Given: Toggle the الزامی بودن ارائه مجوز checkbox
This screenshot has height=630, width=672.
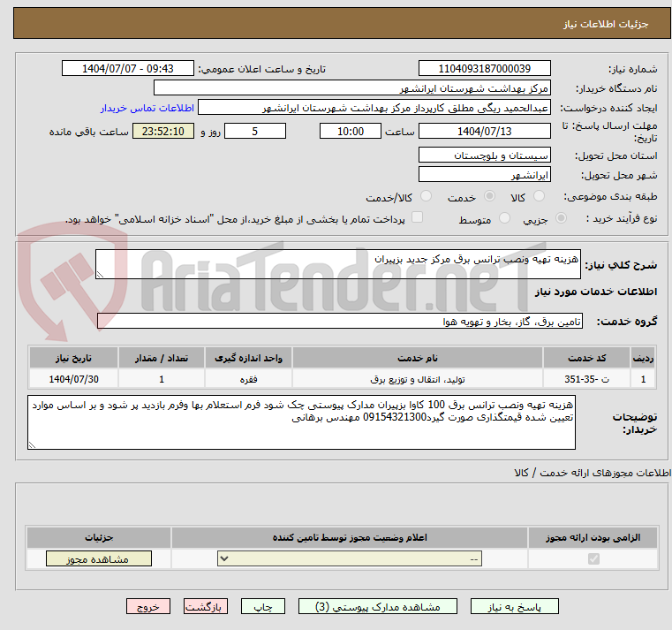Looking at the screenshot, I should click(593, 559).
